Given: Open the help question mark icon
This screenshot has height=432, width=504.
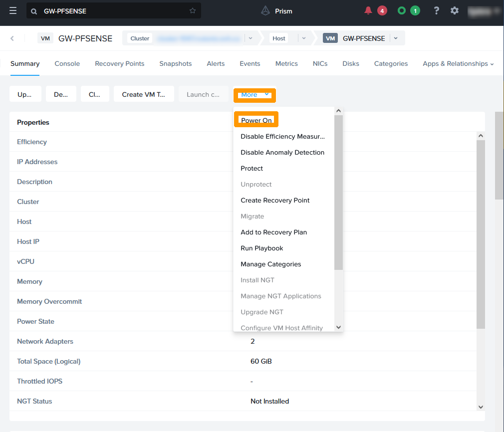Looking at the screenshot, I should click(x=436, y=10).
